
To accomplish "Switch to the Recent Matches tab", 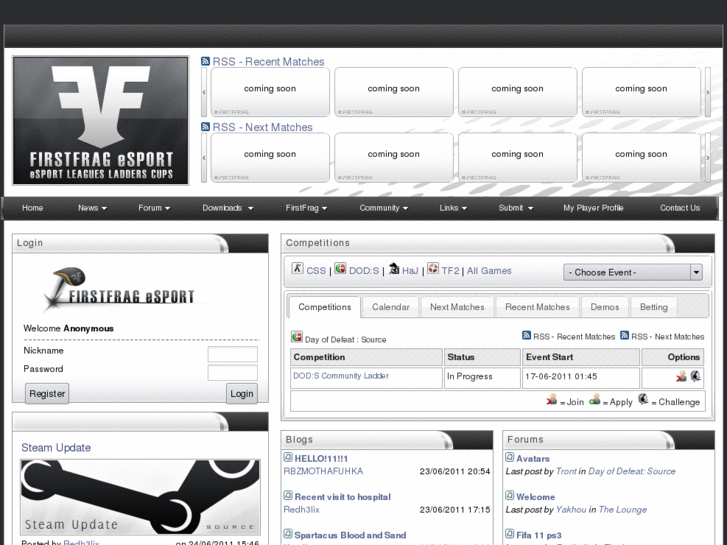I will [537, 307].
